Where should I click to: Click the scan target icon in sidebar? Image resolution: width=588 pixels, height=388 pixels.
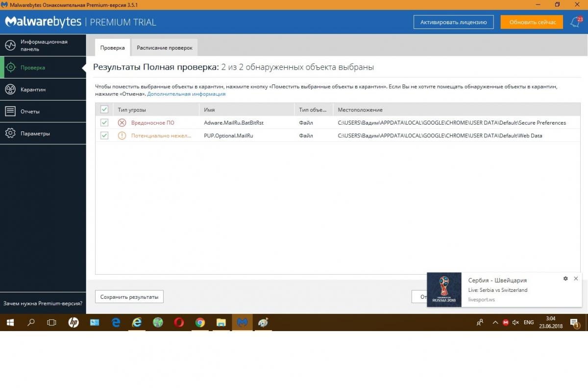pyautogui.click(x=10, y=68)
